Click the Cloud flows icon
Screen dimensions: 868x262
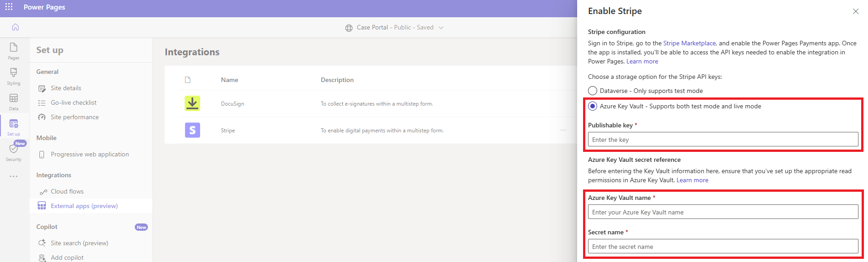(43, 192)
